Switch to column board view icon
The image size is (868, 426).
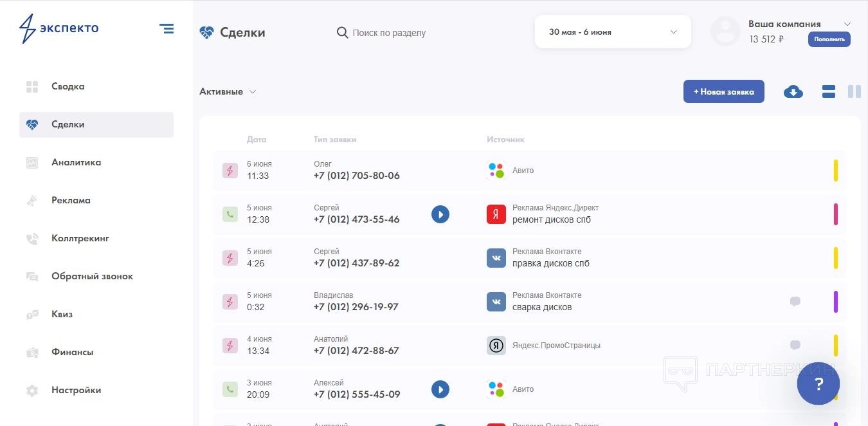click(854, 91)
